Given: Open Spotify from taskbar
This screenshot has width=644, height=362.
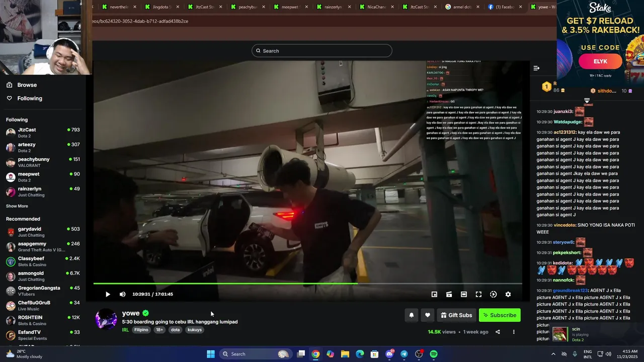Looking at the screenshot, I should pyautogui.click(x=434, y=354).
